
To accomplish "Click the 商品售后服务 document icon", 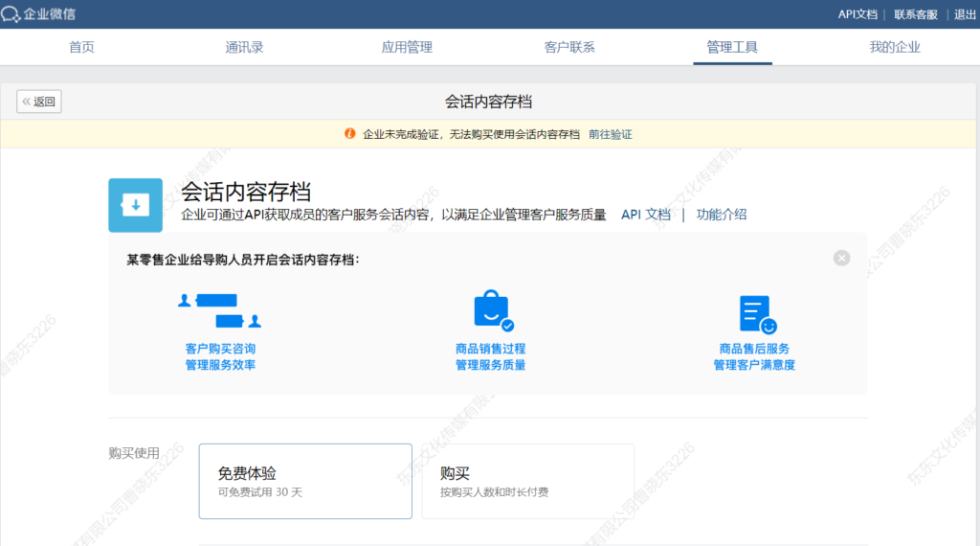I will (x=758, y=314).
